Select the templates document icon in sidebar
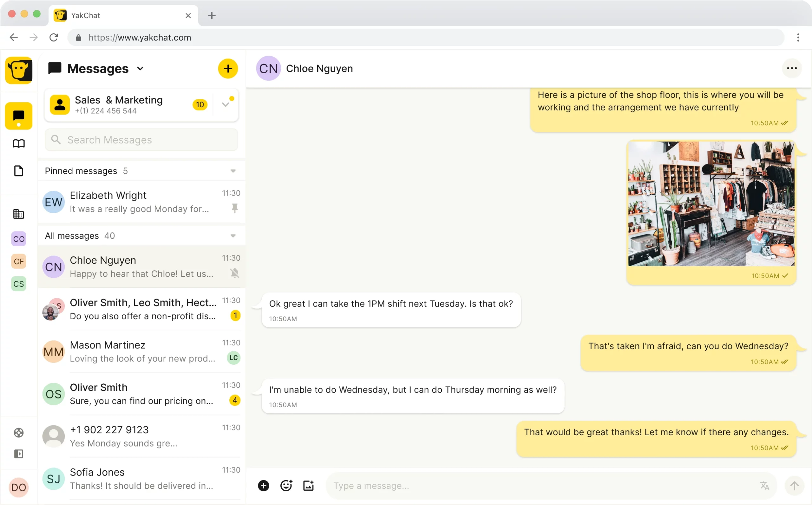 click(x=18, y=171)
